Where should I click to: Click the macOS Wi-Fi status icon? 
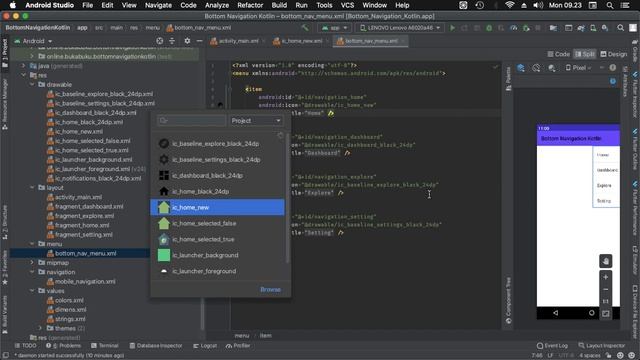tap(509, 5)
